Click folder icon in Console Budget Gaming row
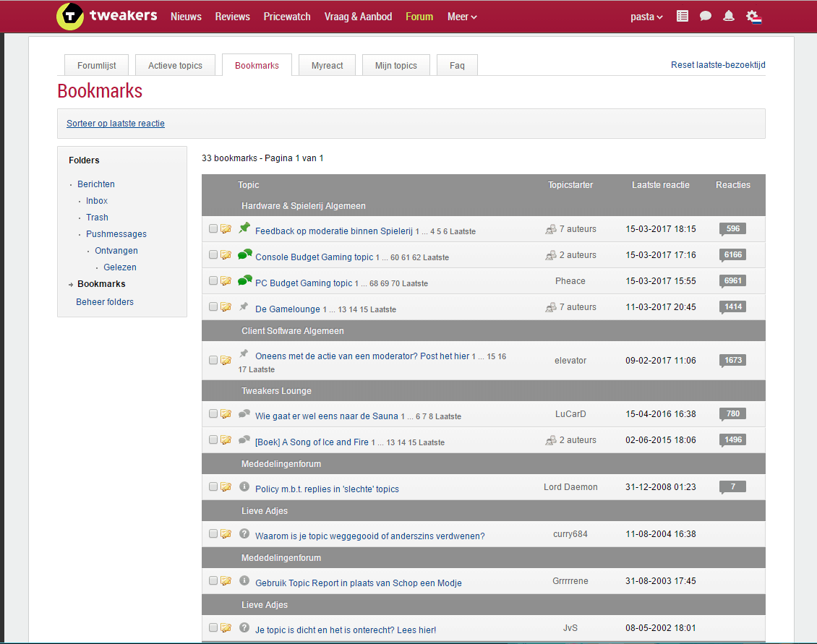The height and width of the screenshot is (644, 817). tap(226, 255)
